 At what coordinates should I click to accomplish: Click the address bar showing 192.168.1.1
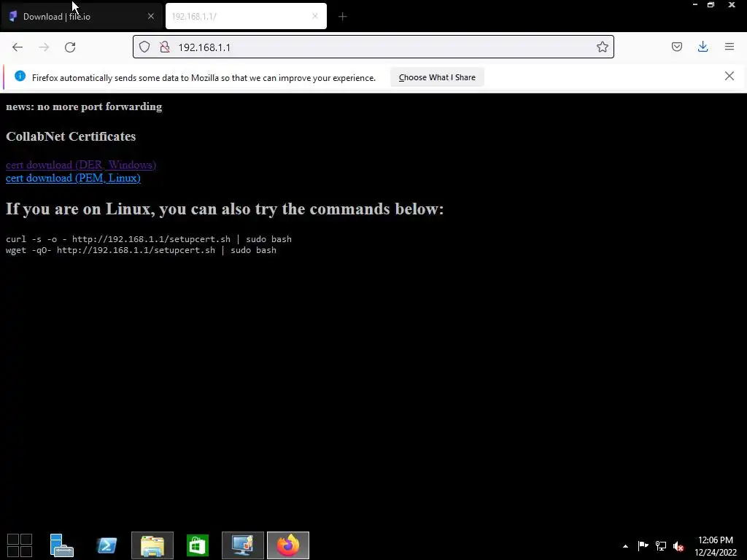click(x=373, y=47)
